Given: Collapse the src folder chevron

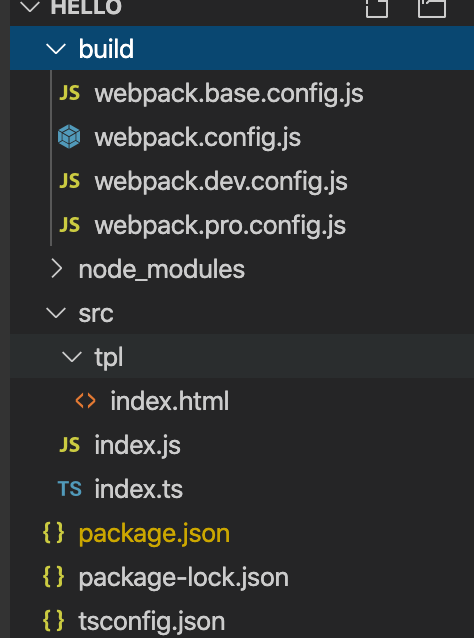Looking at the screenshot, I should pos(56,313).
